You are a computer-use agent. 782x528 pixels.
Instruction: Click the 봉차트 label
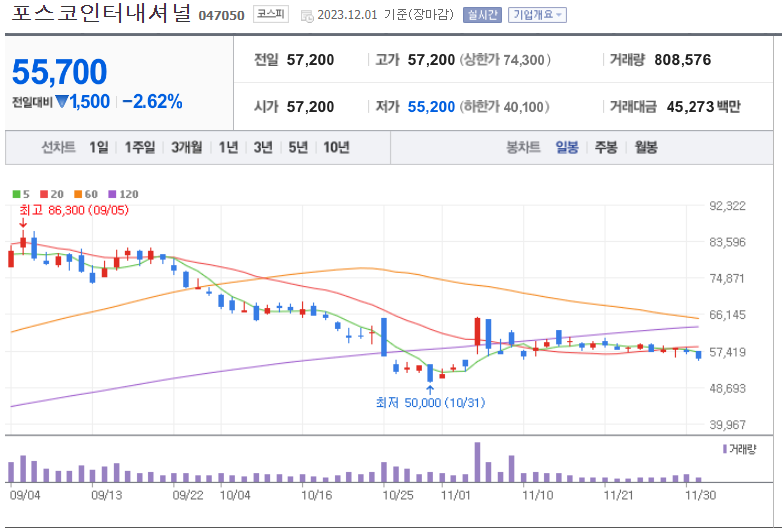(x=523, y=147)
